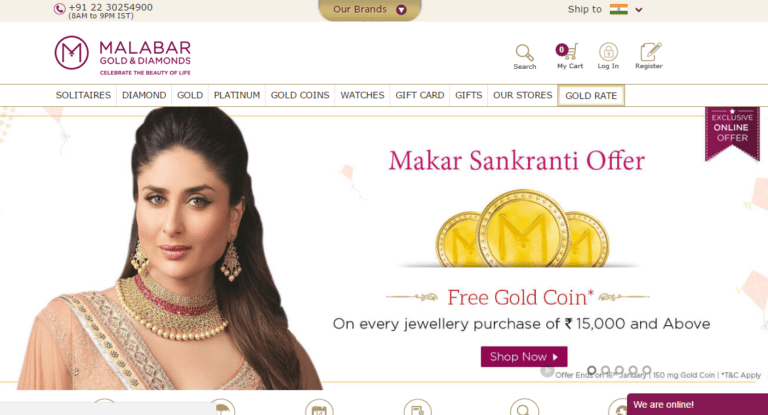Viewport: 768px width, 415px height.
Task: Click the GOLD RATE button
Action: (x=591, y=96)
